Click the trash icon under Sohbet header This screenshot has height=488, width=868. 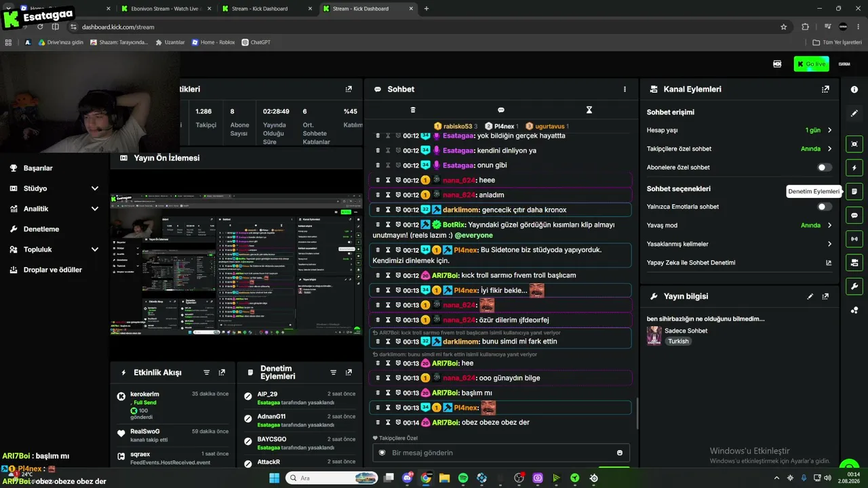click(x=412, y=110)
